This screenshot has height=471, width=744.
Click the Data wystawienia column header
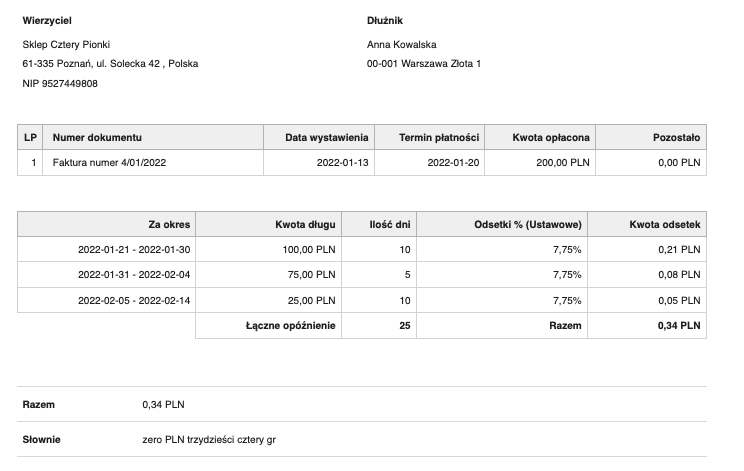pyautogui.click(x=327, y=138)
